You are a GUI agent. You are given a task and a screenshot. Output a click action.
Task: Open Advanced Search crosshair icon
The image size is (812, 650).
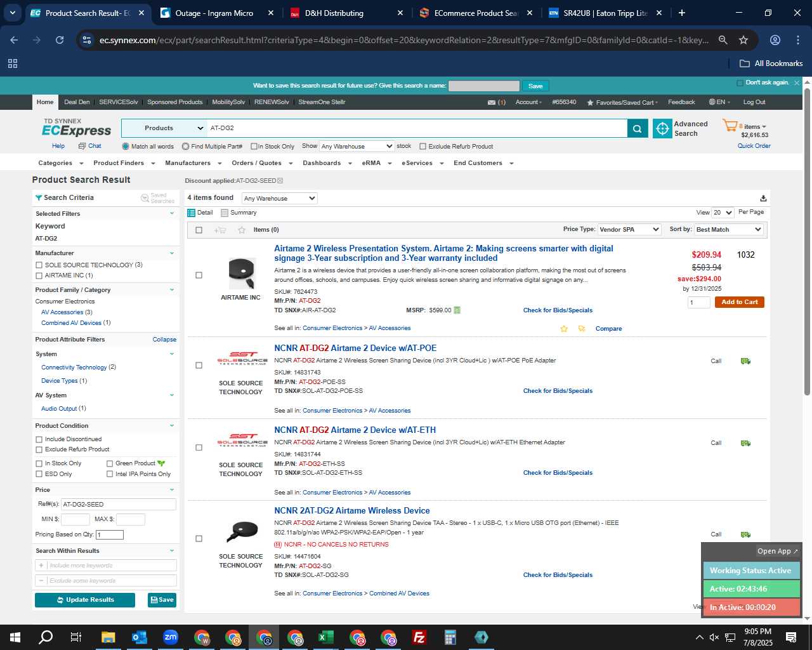click(662, 128)
